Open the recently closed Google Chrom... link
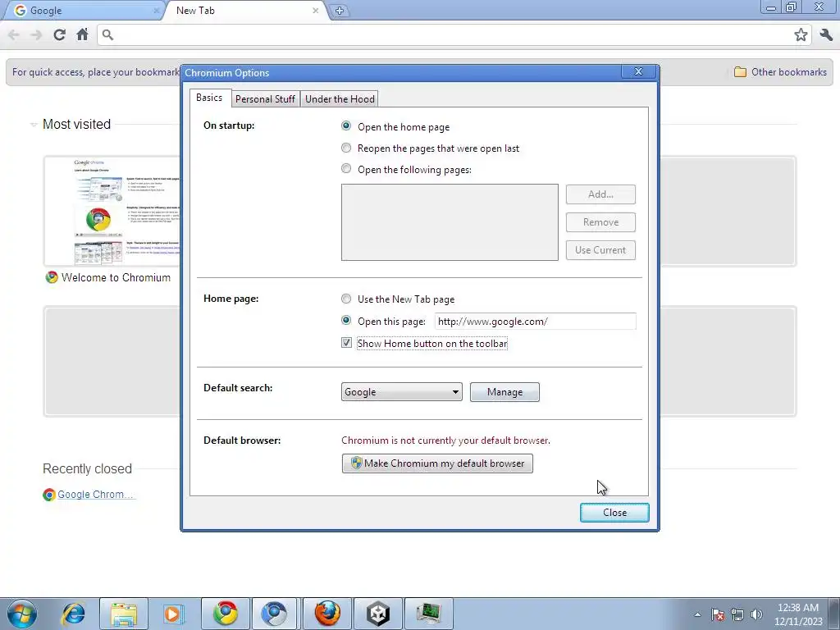The image size is (840, 630). pos(95,495)
